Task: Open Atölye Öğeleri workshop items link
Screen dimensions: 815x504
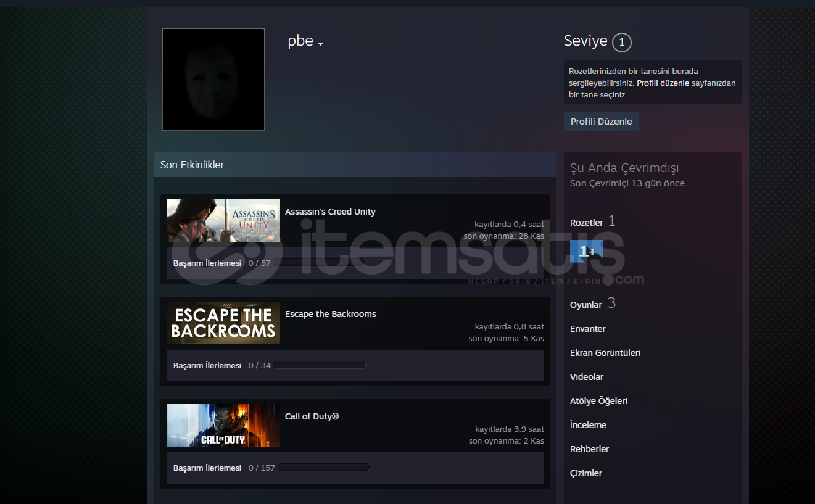Action: [x=598, y=401]
